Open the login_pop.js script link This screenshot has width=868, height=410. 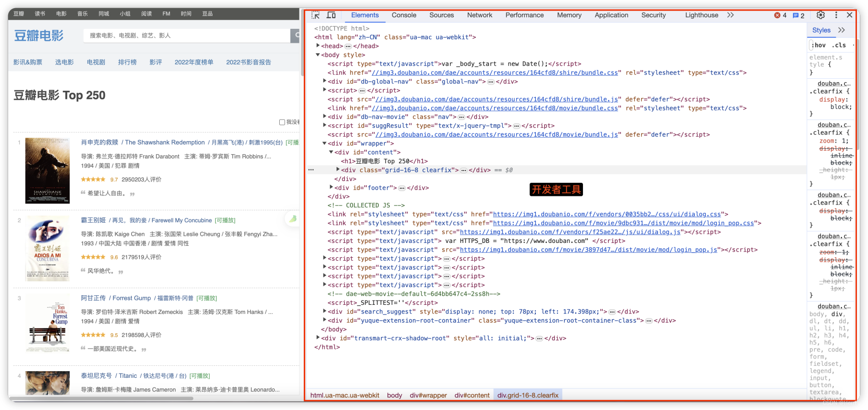tap(589, 250)
